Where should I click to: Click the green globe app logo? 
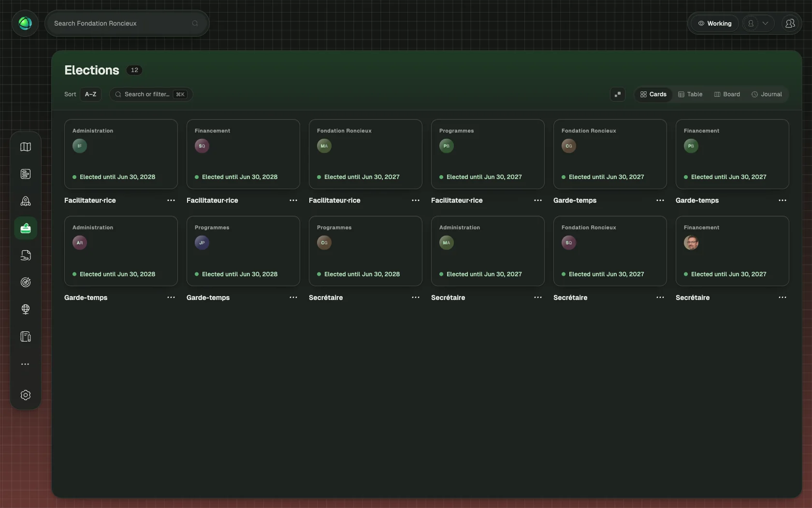pyautogui.click(x=25, y=23)
